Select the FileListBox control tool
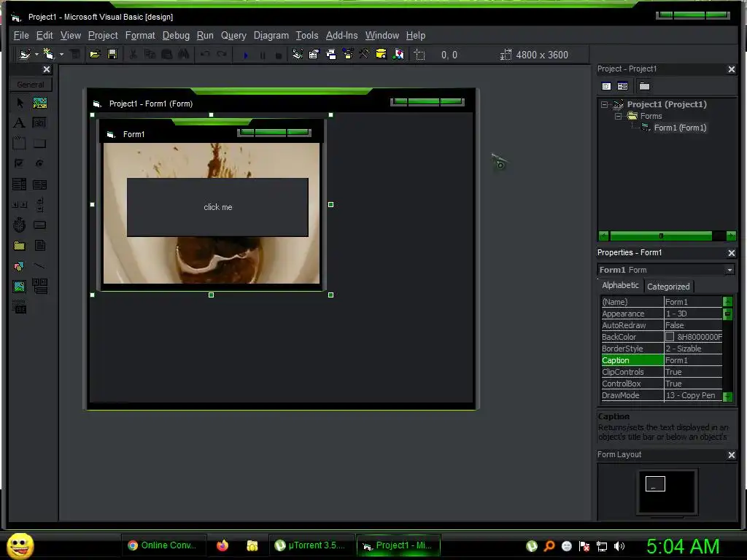Screen dimensions: 747x560 (x=39, y=245)
